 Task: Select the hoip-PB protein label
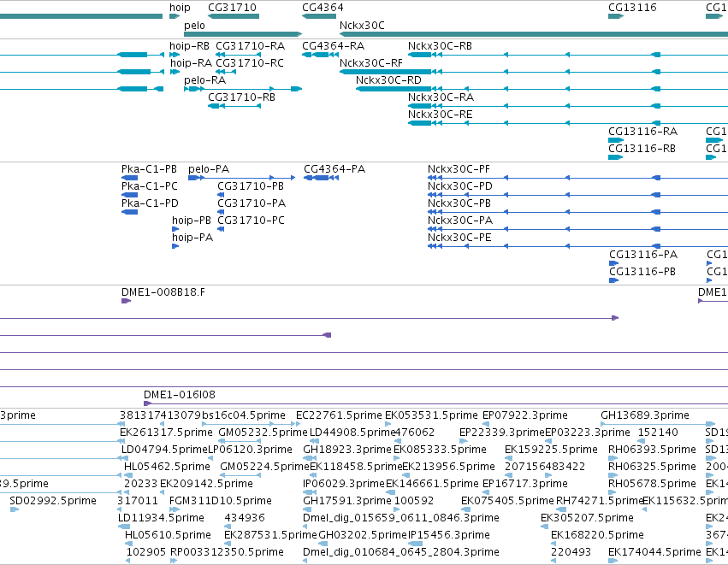click(192, 221)
